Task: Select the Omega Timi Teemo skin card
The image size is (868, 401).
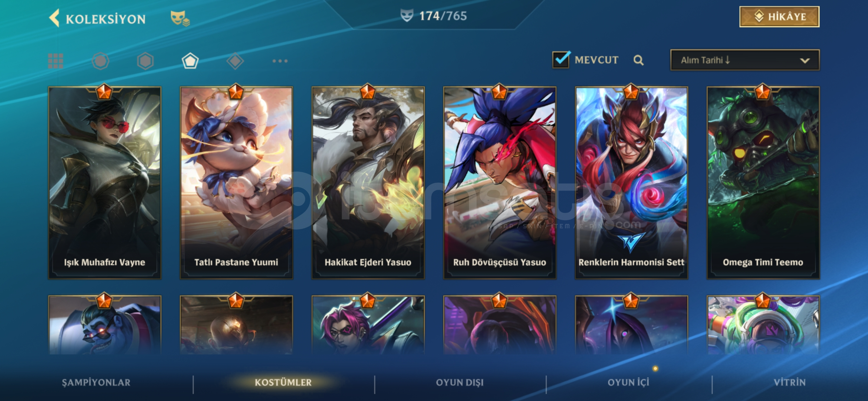Action: tap(763, 183)
